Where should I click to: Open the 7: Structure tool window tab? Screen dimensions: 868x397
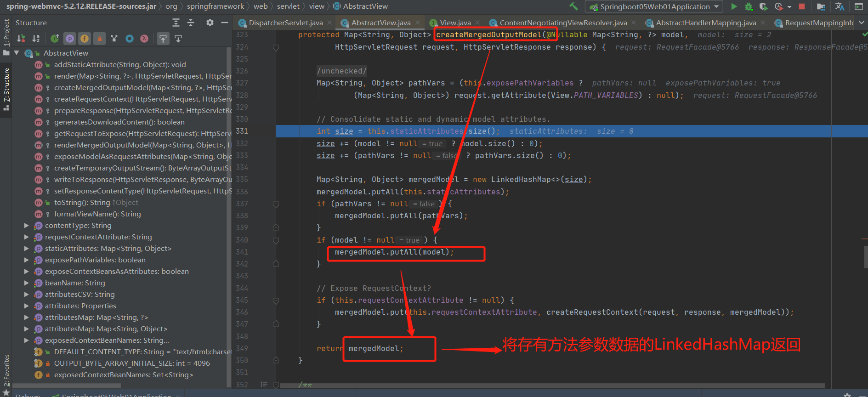click(6, 89)
